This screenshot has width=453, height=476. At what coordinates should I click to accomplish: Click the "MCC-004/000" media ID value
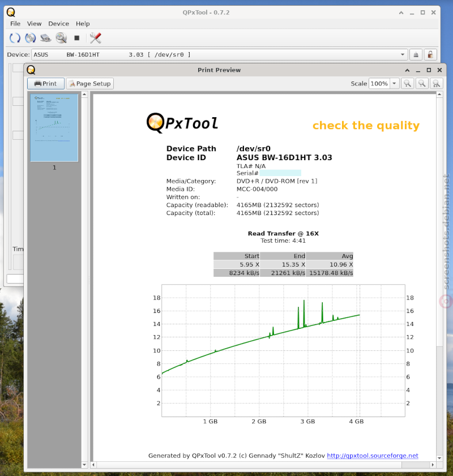[257, 189]
